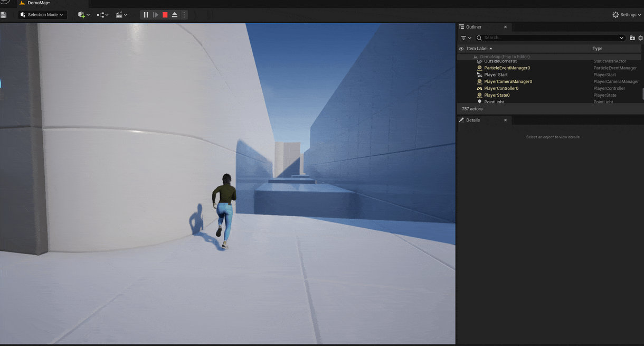Create a new folder in the Outliner
This screenshot has width=644, height=346.
pos(632,38)
